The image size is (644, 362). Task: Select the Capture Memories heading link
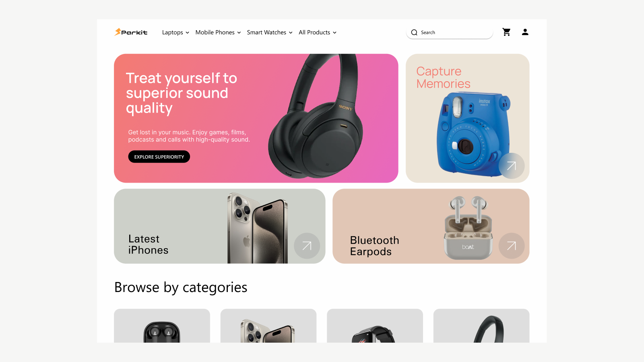click(x=443, y=77)
